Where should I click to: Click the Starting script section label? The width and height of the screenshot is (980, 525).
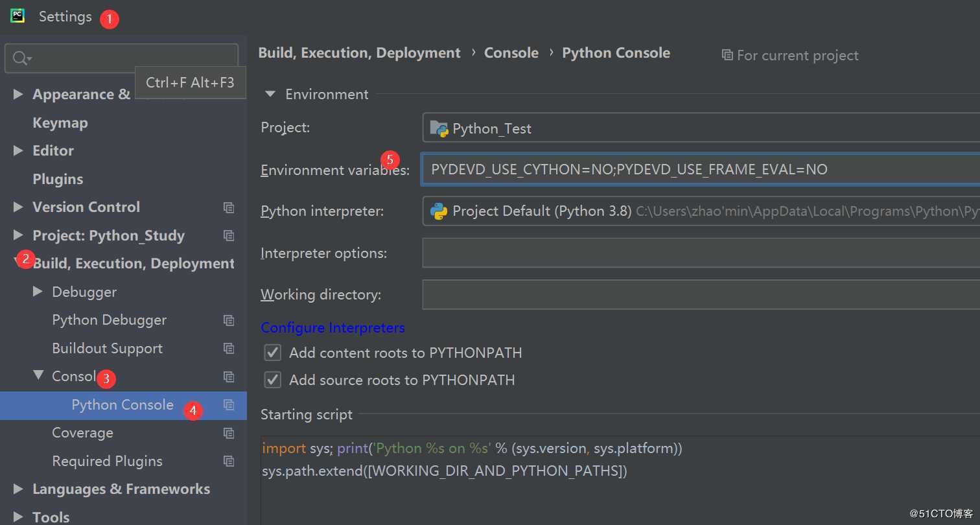pos(307,415)
